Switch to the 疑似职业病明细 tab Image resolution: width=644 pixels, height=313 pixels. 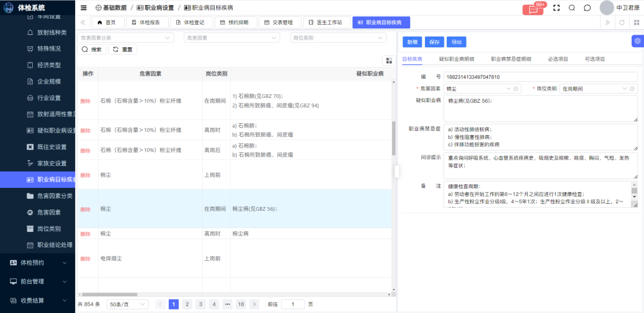(456, 59)
